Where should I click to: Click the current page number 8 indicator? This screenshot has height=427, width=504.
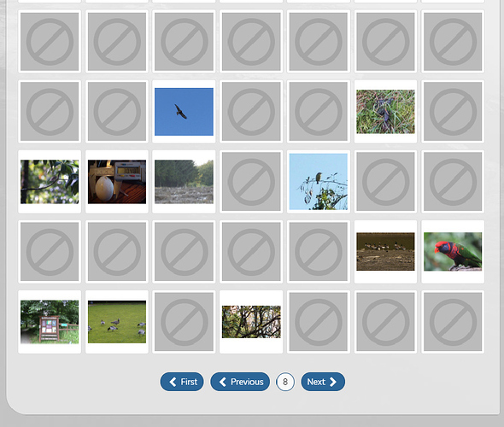[285, 382]
